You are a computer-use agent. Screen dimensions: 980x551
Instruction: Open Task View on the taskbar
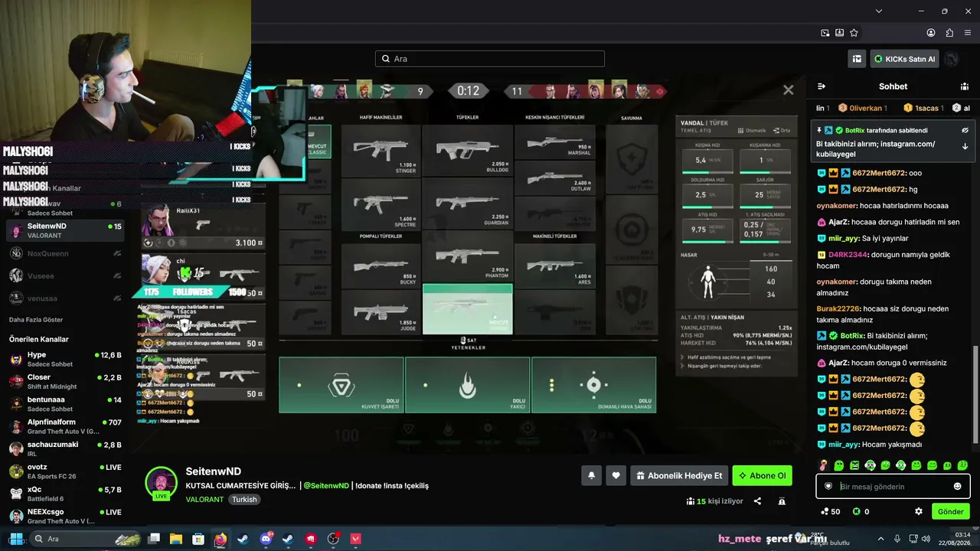154,539
